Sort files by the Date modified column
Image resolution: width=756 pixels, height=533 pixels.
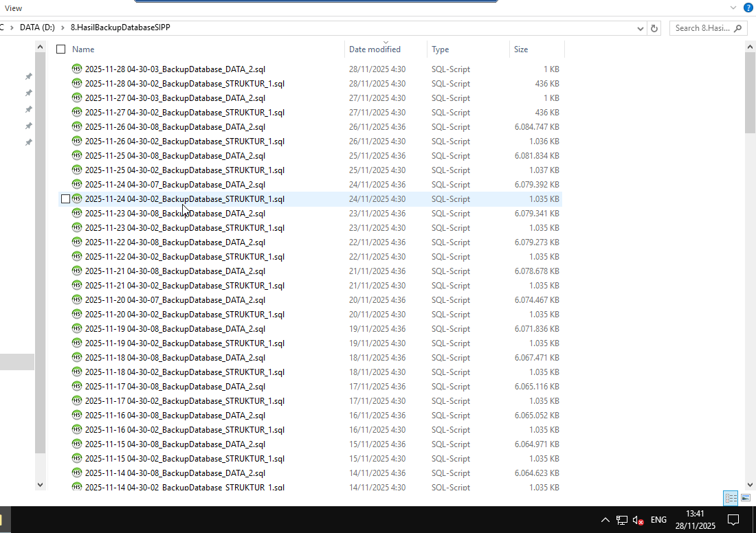pos(375,49)
